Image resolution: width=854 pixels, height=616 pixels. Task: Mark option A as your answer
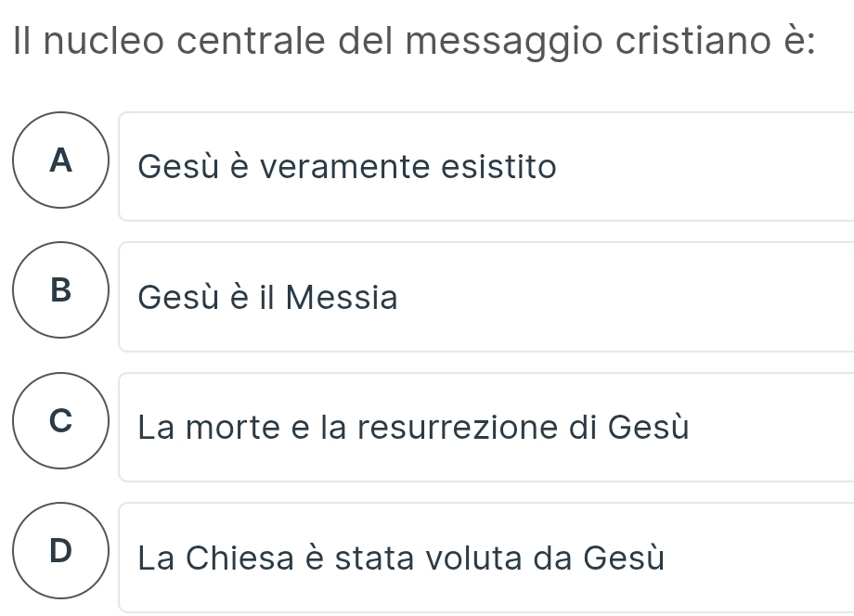coord(61,163)
